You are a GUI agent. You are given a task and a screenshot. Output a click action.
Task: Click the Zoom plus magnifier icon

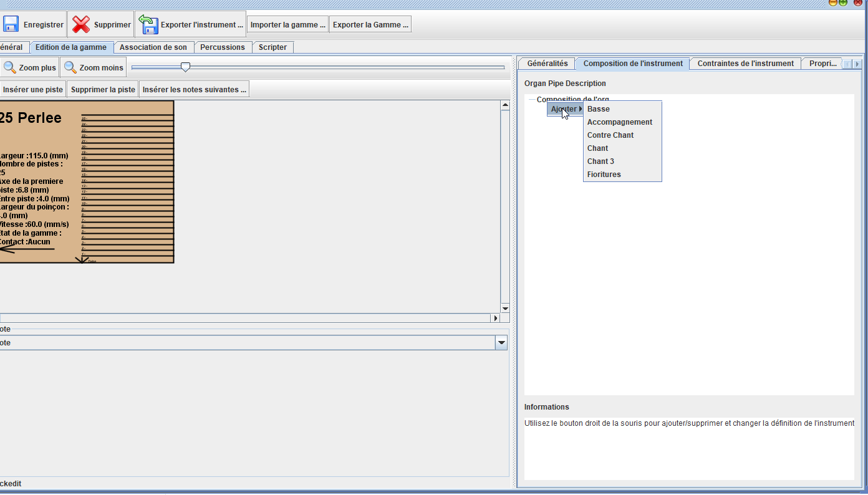pyautogui.click(x=10, y=67)
